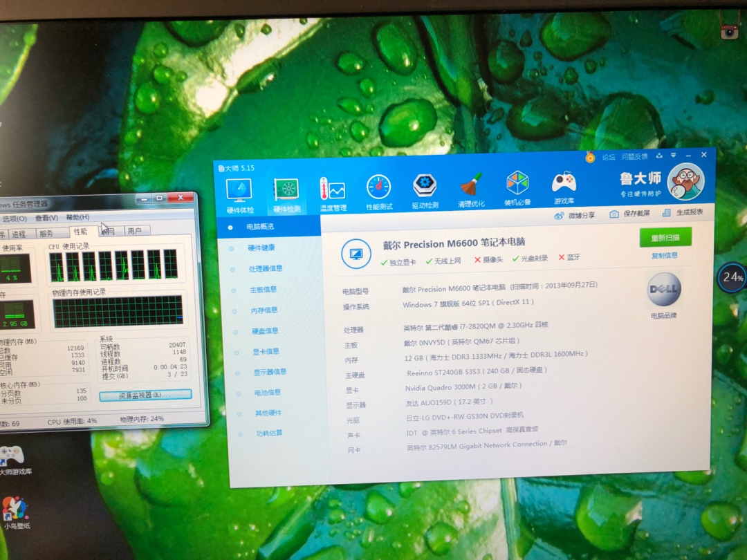Screen dimensions: 747x560
Task: Select 显示器信息 in the sidebar
Action: coord(270,372)
